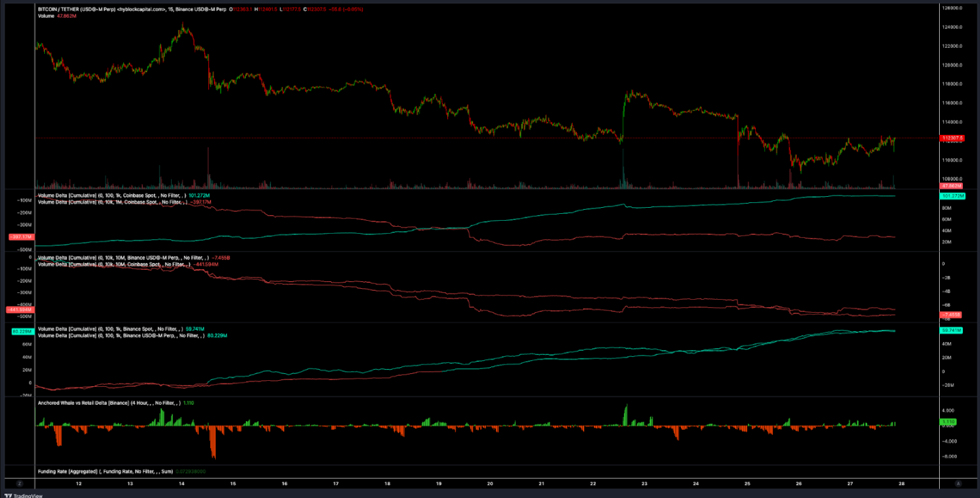Toggle the auto-scale 'A' button at bottom right
980x498 pixels.
(958, 483)
